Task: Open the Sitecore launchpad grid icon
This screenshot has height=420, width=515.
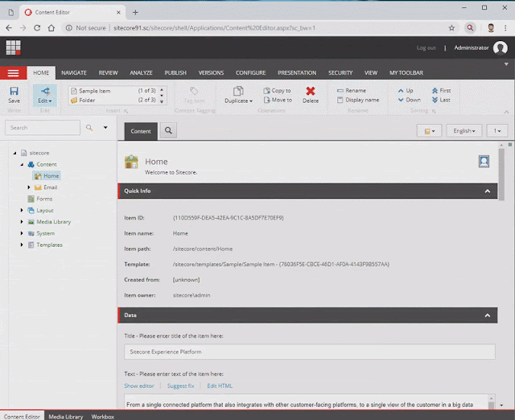Action: [x=13, y=47]
